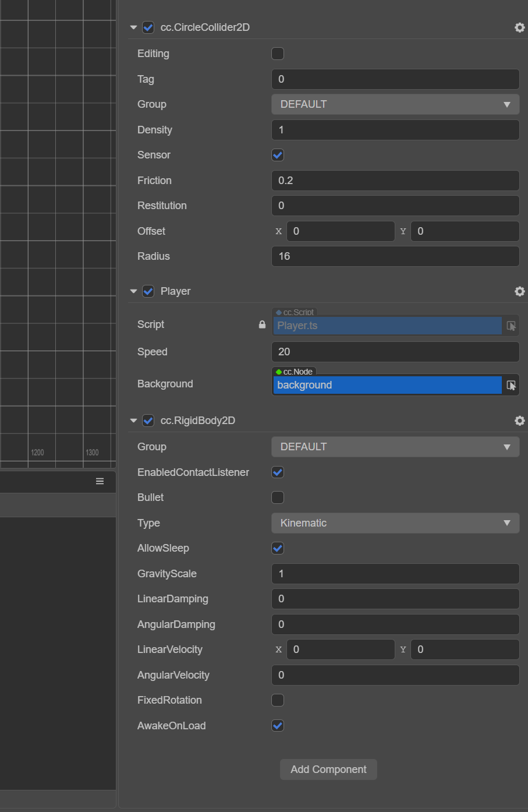Screen dimensions: 528x812
Task: Click the Speed value field
Action: [x=395, y=352]
